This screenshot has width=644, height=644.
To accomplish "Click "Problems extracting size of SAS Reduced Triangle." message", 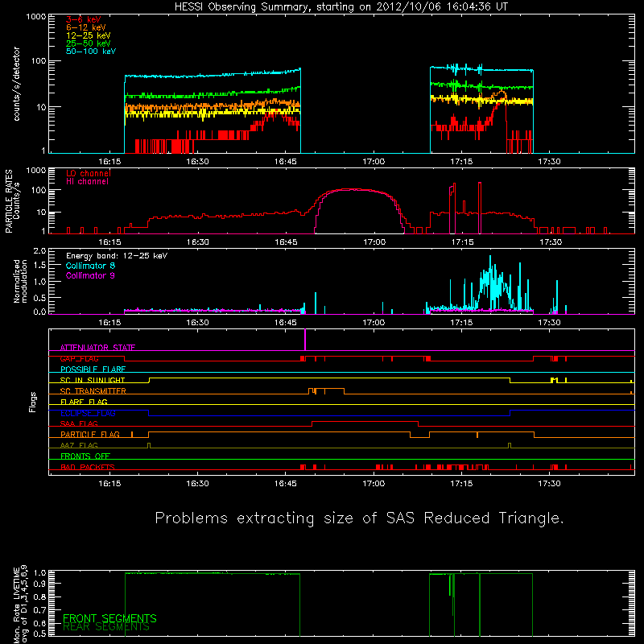I will point(359,518).
